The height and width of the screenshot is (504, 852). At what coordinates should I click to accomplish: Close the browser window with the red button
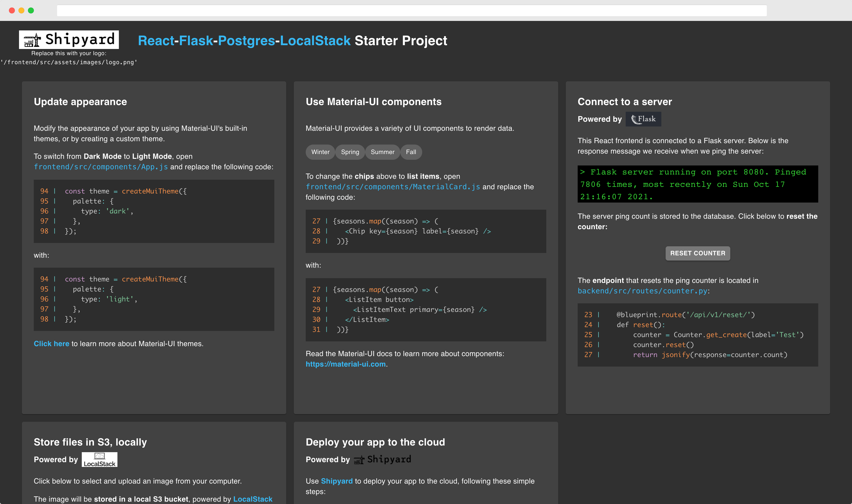pos(12,10)
